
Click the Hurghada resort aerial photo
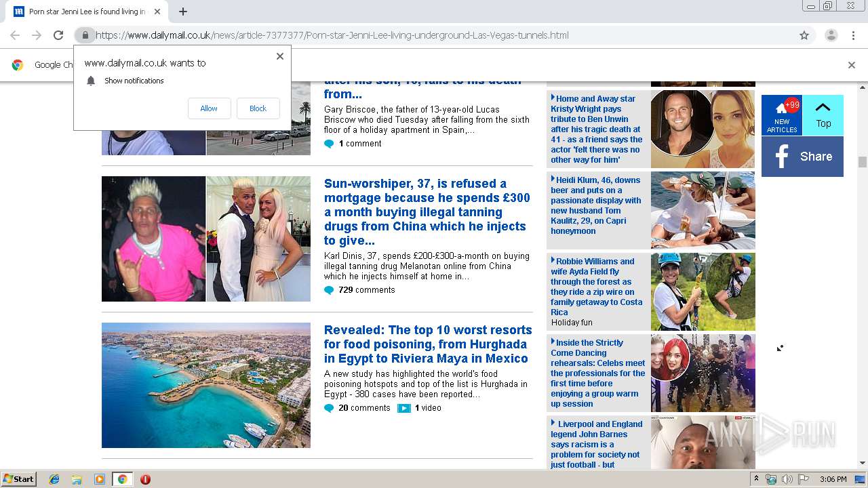tap(206, 385)
